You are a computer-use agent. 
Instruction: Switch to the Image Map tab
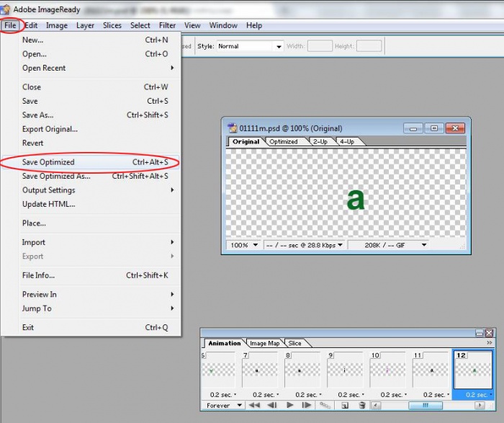[x=264, y=344]
